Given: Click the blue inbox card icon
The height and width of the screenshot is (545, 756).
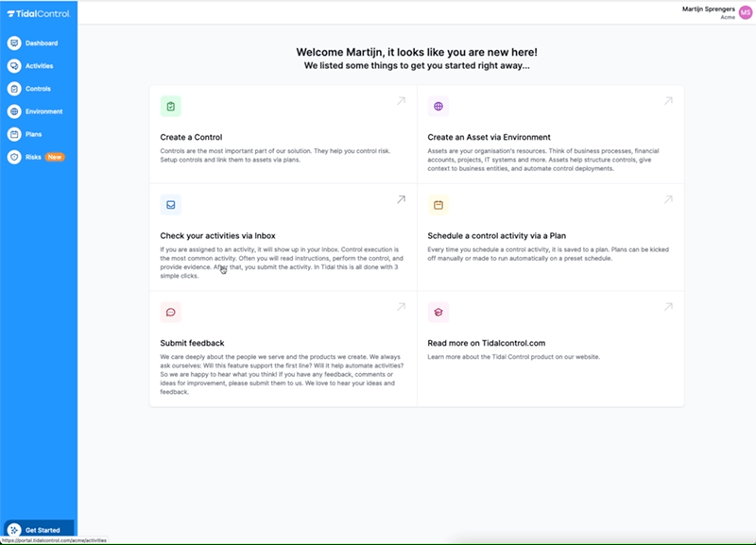Looking at the screenshot, I should [170, 205].
